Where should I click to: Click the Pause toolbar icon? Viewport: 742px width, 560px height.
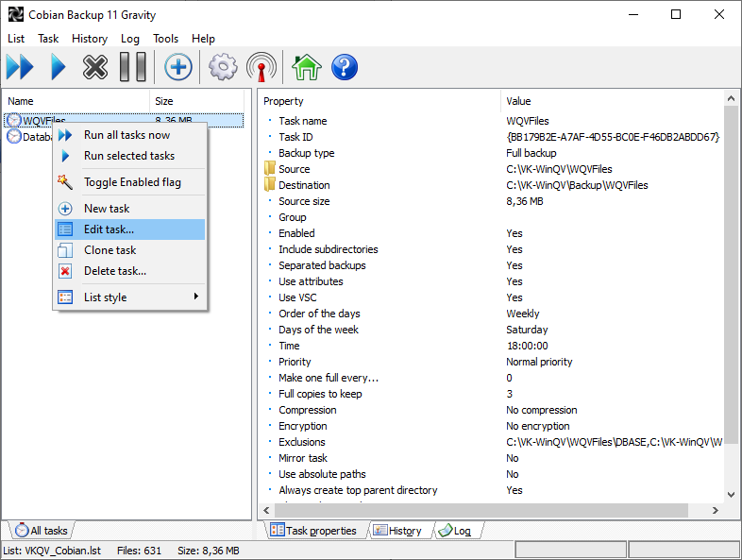click(132, 67)
